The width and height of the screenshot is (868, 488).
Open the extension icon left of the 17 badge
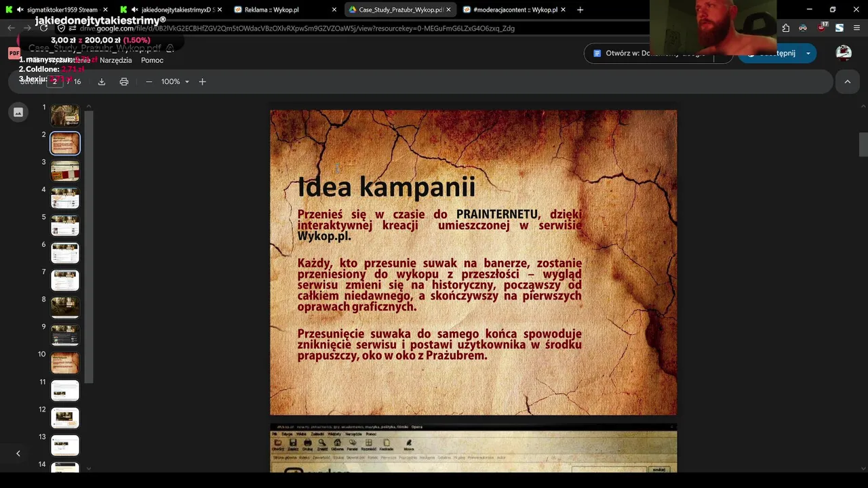[x=803, y=28]
